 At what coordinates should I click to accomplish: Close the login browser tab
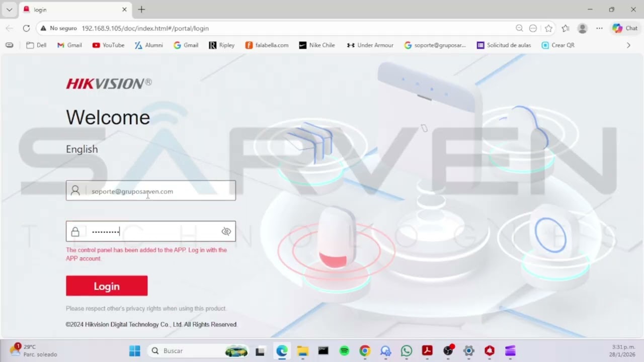tap(124, 10)
